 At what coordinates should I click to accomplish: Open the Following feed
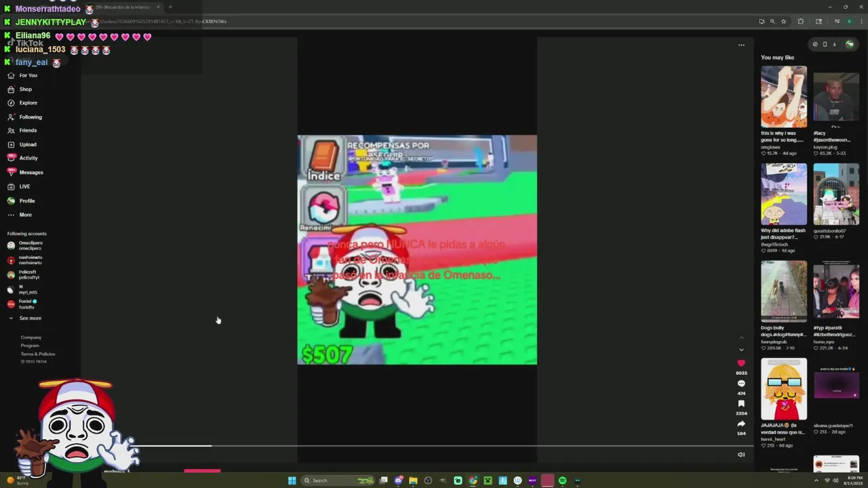coord(24,117)
